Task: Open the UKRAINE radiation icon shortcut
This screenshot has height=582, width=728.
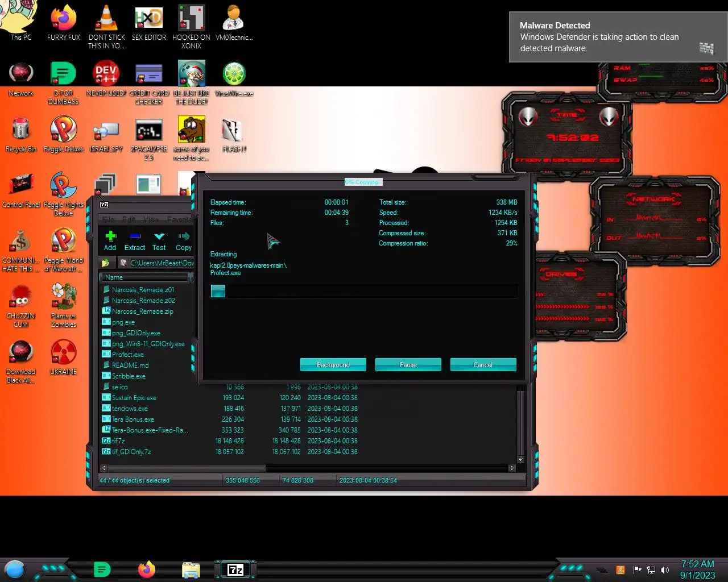Action: coord(64,357)
